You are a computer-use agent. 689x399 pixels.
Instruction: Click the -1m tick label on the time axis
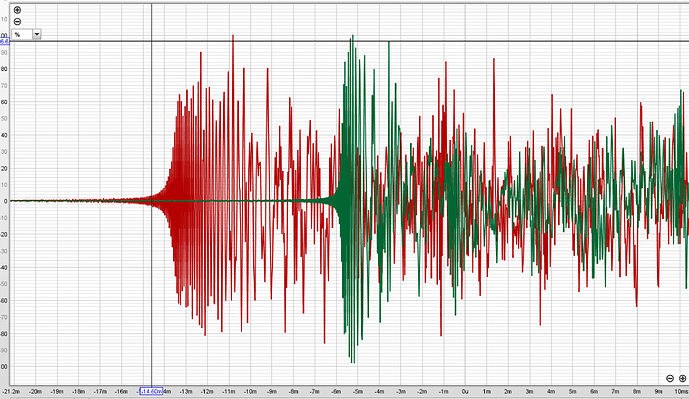pyautogui.click(x=444, y=392)
